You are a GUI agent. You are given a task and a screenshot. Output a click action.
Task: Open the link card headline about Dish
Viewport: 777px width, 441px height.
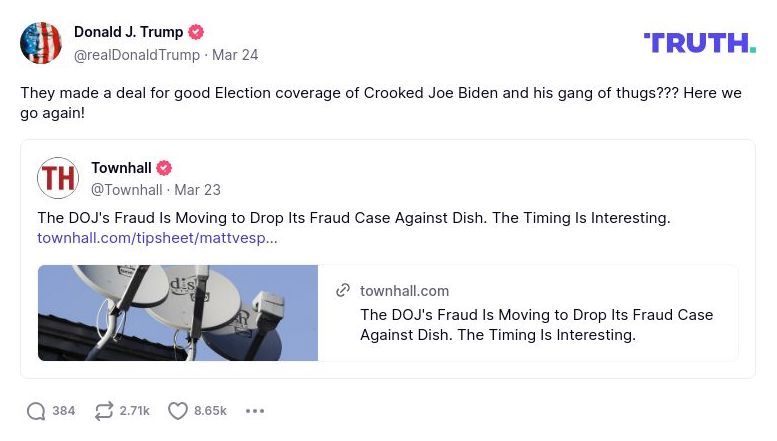coord(536,325)
